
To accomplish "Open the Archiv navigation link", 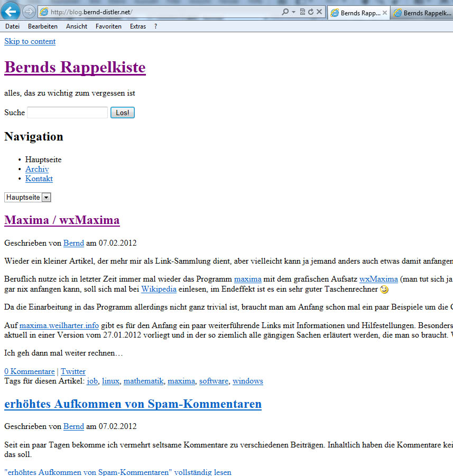I will pos(37,169).
